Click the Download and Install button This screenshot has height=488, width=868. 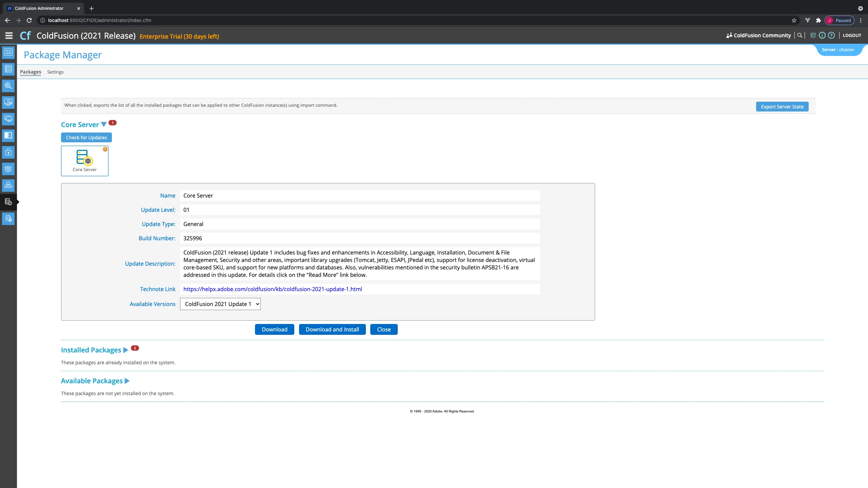pos(332,329)
